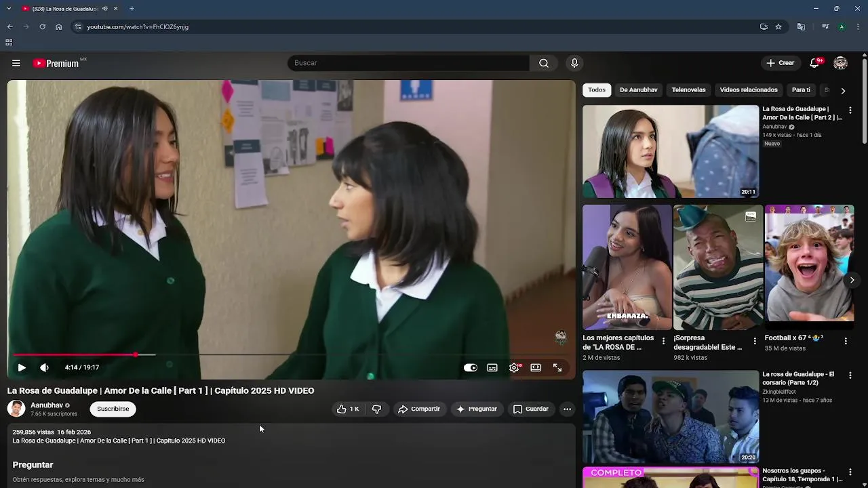Switch to theater mode view
The height and width of the screenshot is (488, 868).
(x=536, y=367)
